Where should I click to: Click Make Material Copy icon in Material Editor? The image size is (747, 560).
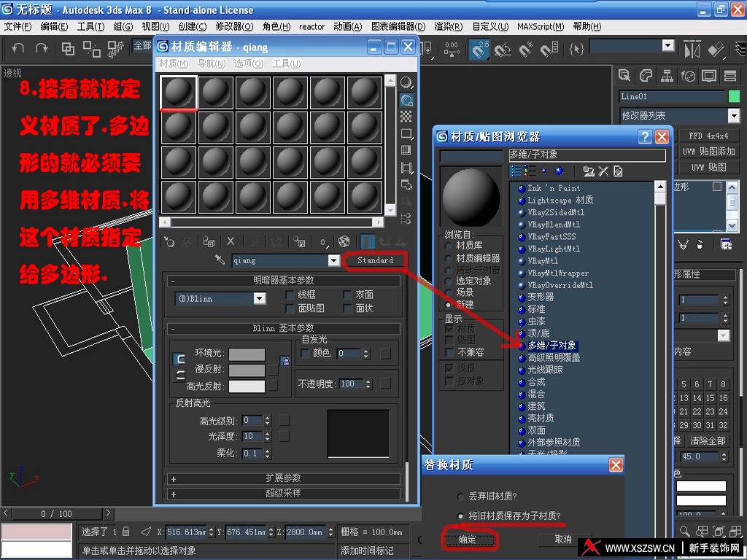tap(253, 242)
